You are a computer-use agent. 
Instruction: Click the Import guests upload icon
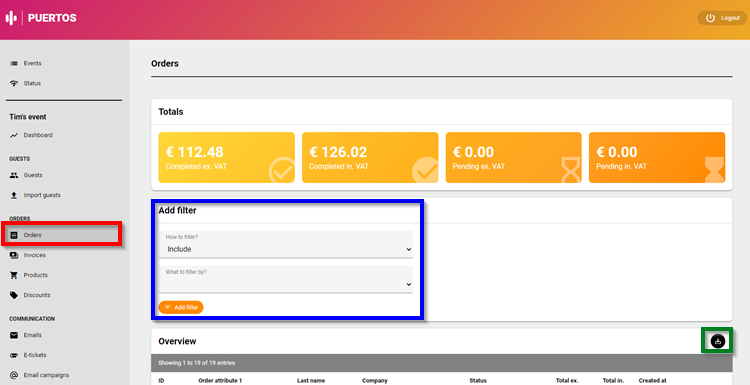tap(14, 195)
